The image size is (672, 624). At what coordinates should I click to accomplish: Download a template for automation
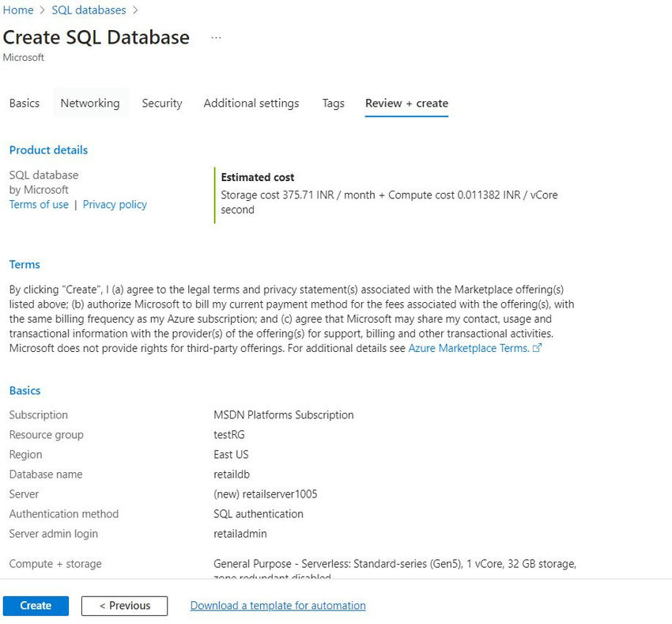277,606
